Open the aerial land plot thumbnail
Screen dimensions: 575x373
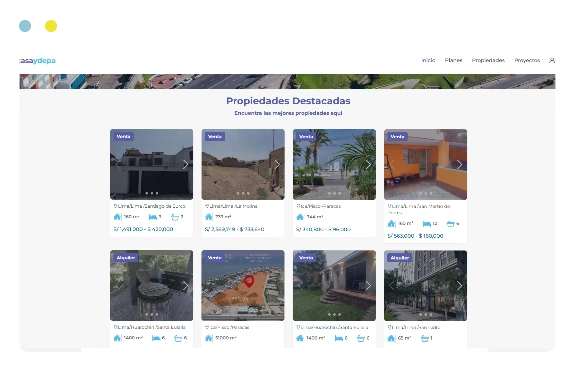pos(243,285)
